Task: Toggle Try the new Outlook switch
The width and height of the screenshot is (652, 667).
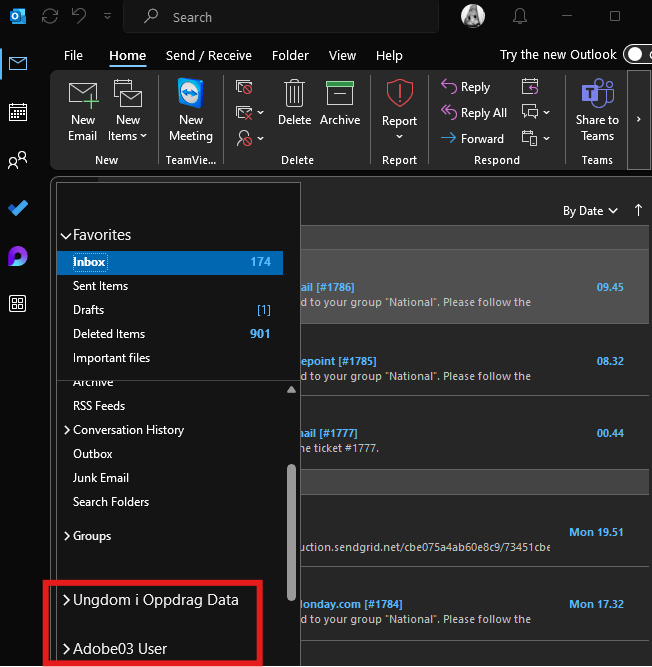Action: pos(635,55)
